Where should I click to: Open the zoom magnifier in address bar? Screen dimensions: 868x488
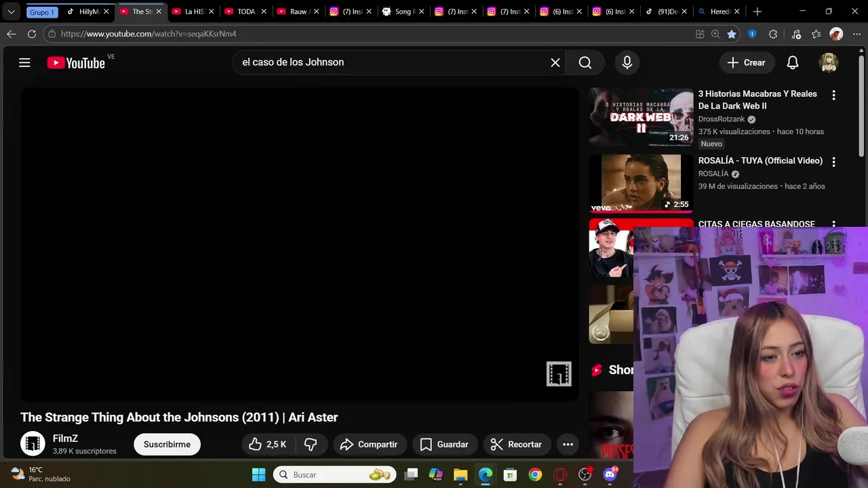pyautogui.click(x=715, y=34)
